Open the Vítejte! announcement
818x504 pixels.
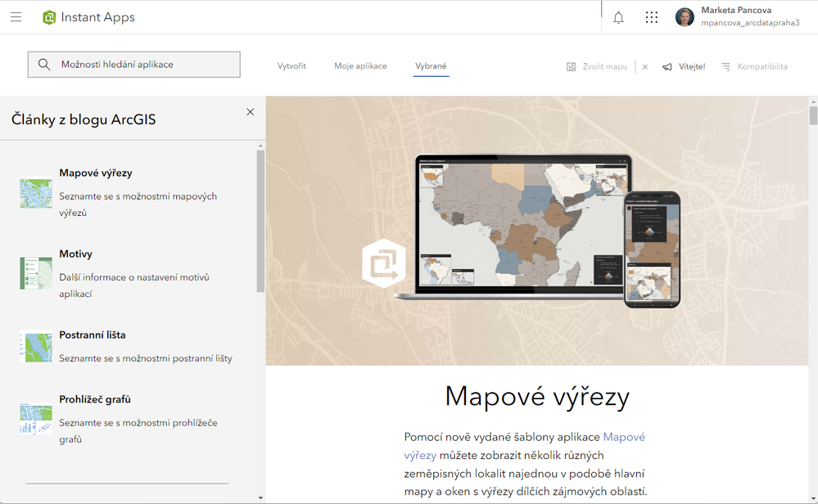coord(684,67)
